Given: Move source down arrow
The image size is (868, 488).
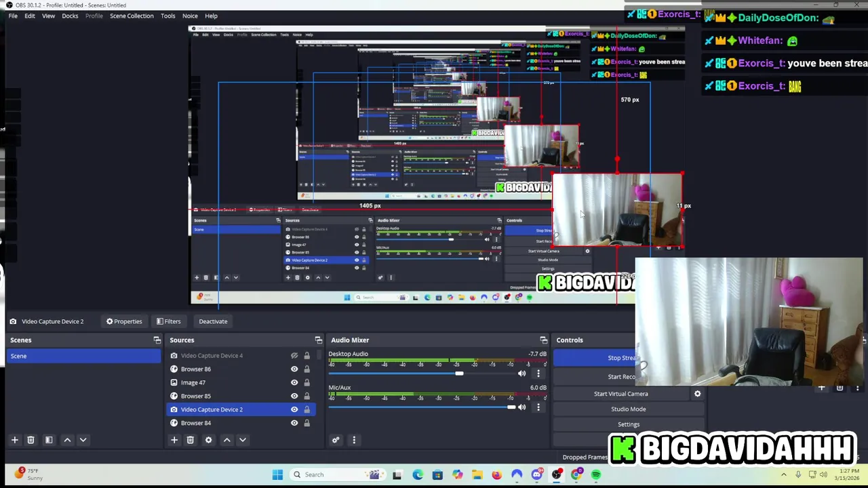Looking at the screenshot, I should coord(243,440).
